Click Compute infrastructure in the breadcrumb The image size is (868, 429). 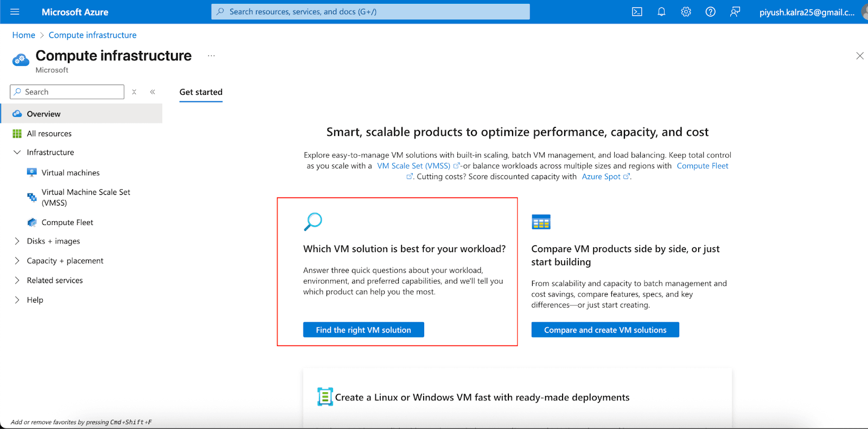[93, 35]
